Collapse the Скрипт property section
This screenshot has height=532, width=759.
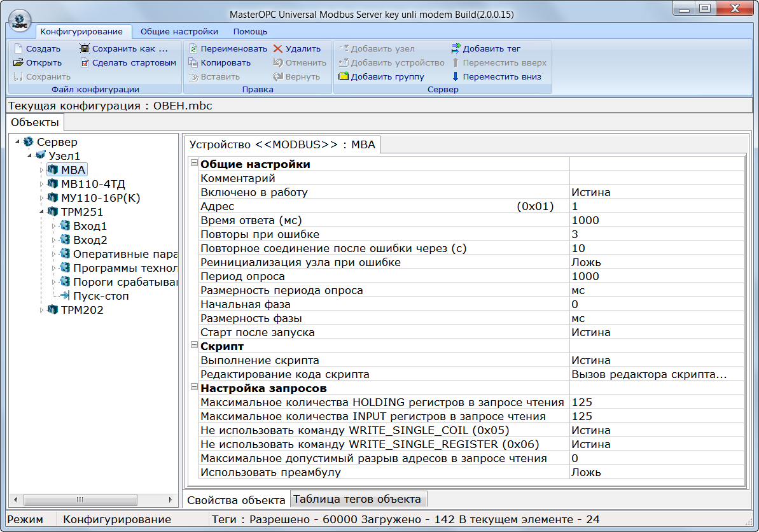point(194,345)
